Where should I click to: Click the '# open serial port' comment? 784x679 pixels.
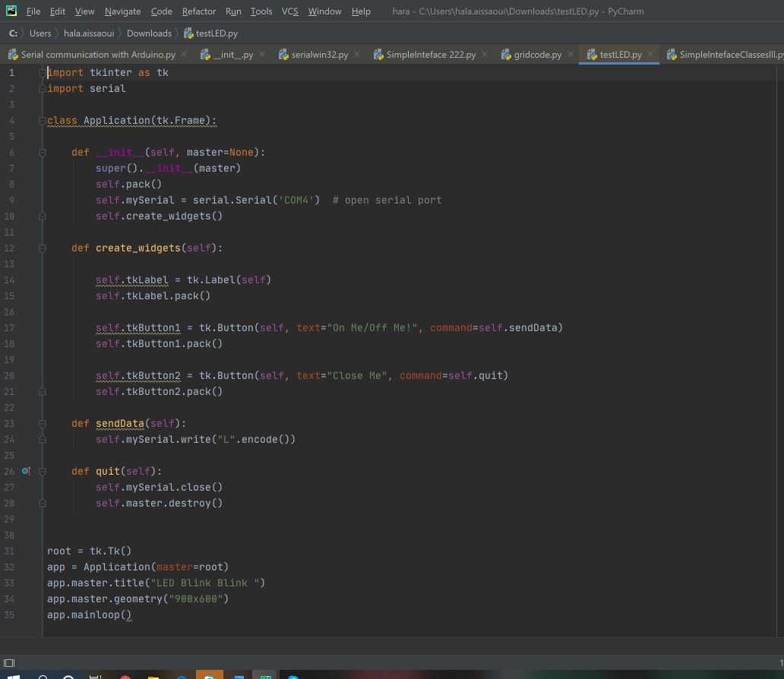pyautogui.click(x=387, y=200)
